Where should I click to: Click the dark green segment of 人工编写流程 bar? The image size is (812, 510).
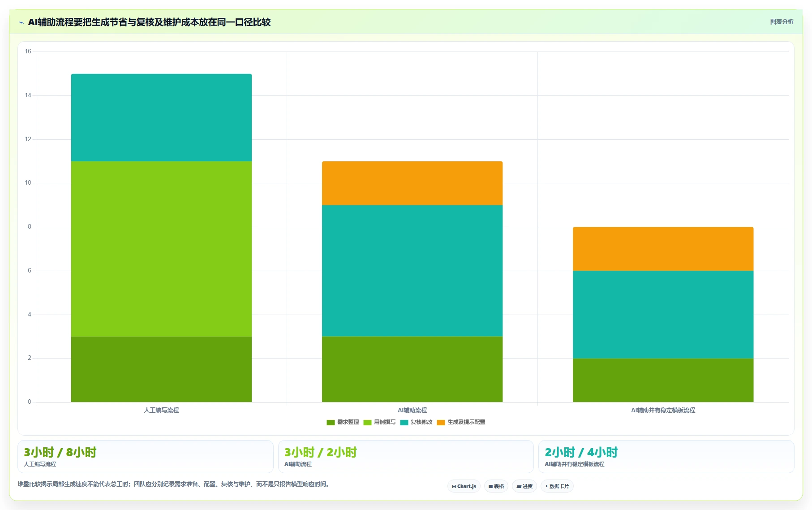pyautogui.click(x=161, y=369)
